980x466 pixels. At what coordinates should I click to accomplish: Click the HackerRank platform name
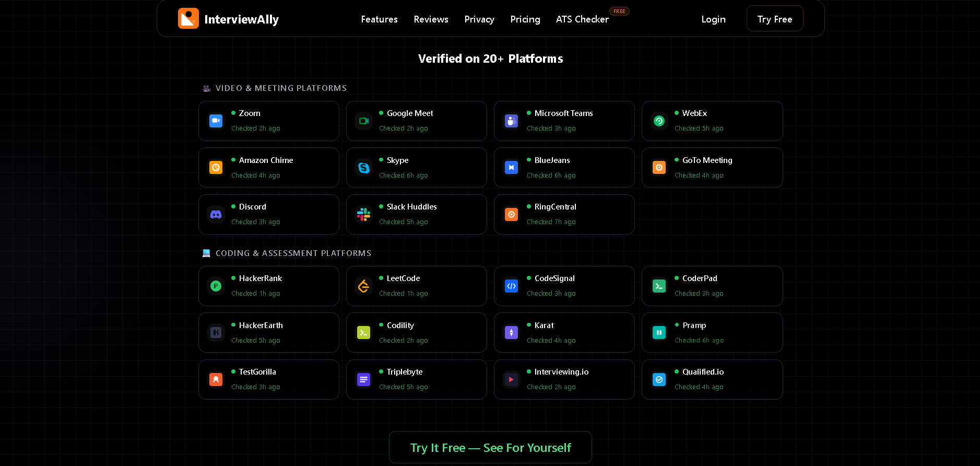tap(260, 278)
